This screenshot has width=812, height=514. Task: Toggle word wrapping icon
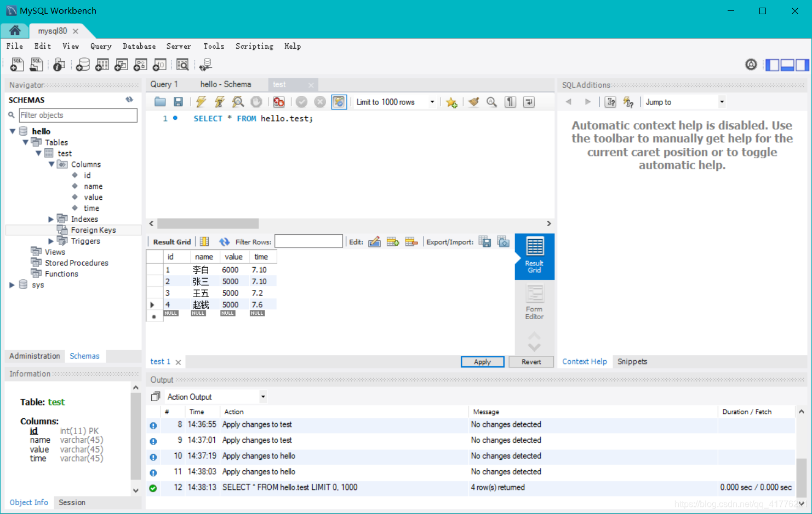529,102
